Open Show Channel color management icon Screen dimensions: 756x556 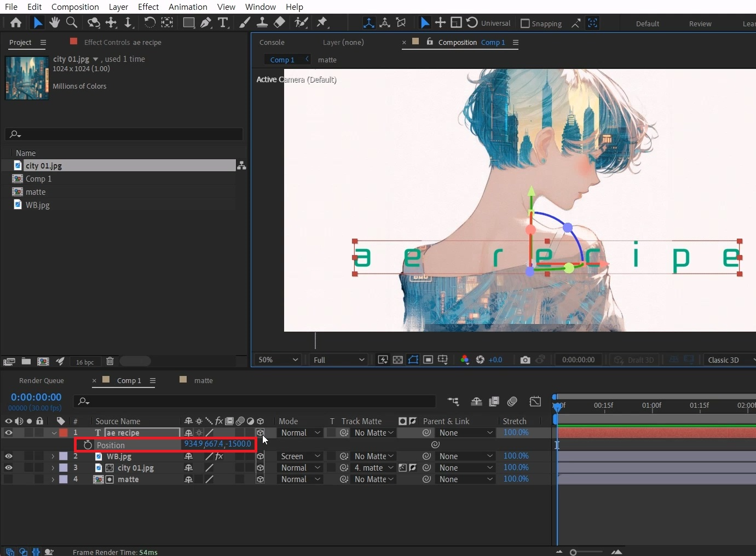465,360
